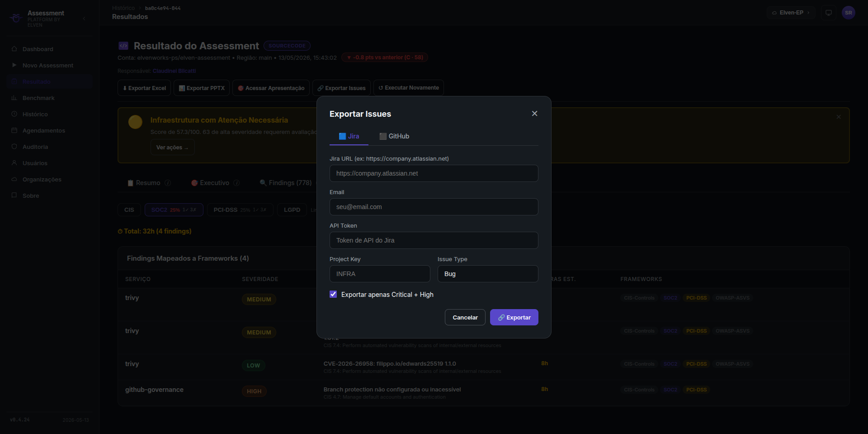Click the Benchmark bar chart icon
This screenshot has height=434, width=868.
(x=14, y=97)
